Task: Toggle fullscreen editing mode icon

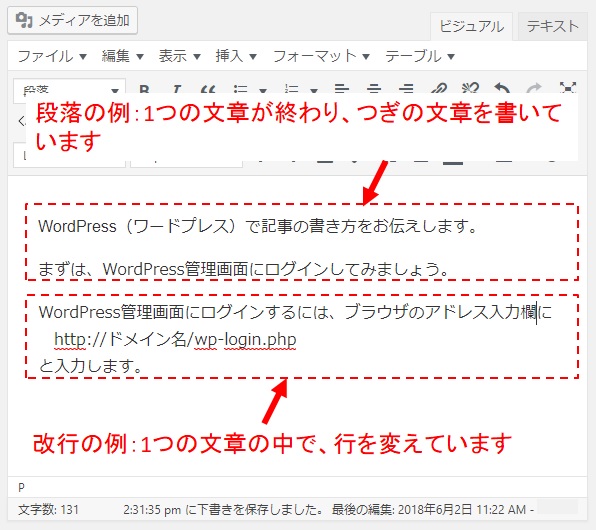Action: coord(567,88)
